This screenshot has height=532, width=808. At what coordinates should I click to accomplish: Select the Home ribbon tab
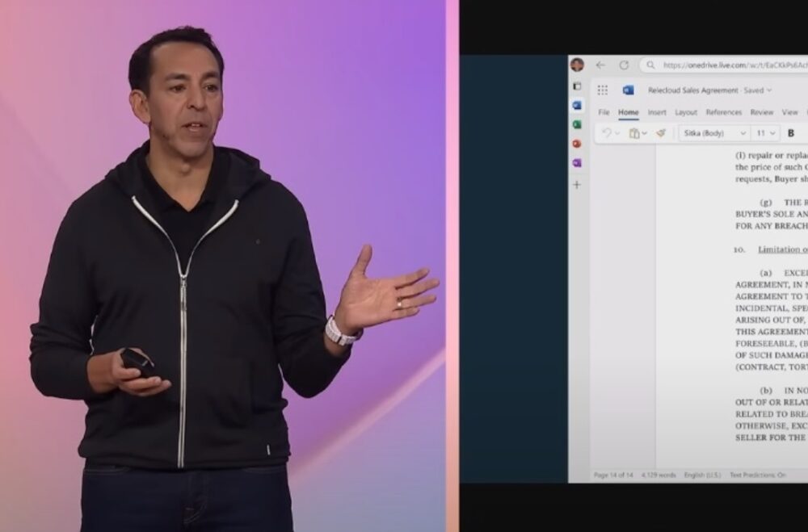point(628,112)
